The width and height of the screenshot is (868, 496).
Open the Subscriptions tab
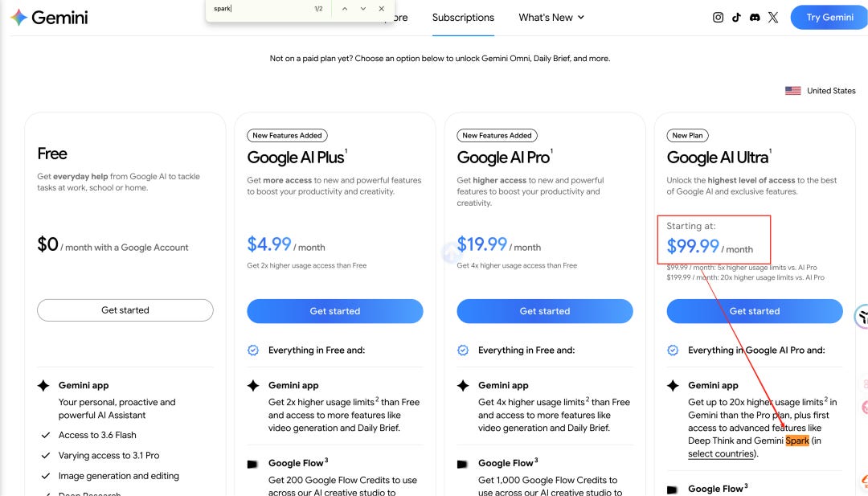click(463, 17)
